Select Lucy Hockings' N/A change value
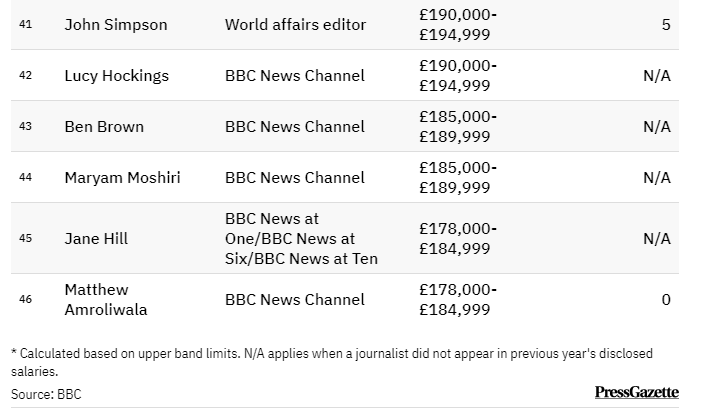The height and width of the screenshot is (412, 710). click(x=656, y=76)
